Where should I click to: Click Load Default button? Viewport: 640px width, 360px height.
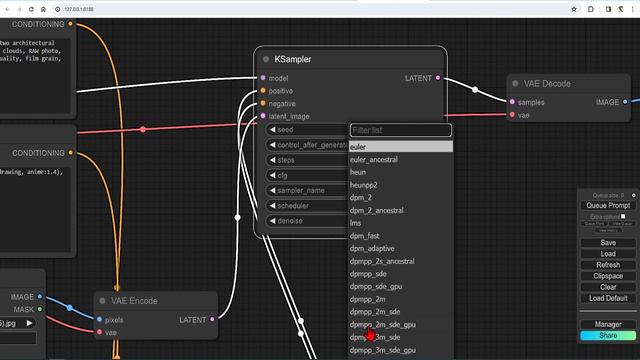point(608,298)
